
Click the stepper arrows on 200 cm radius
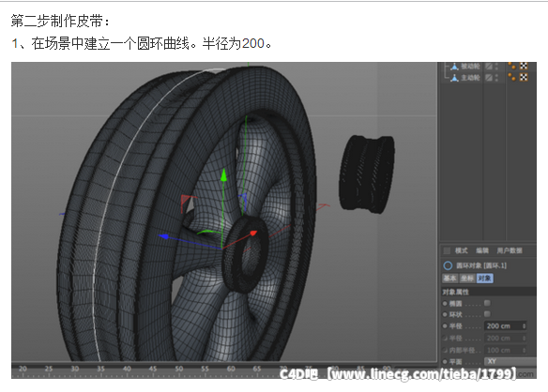(524, 326)
